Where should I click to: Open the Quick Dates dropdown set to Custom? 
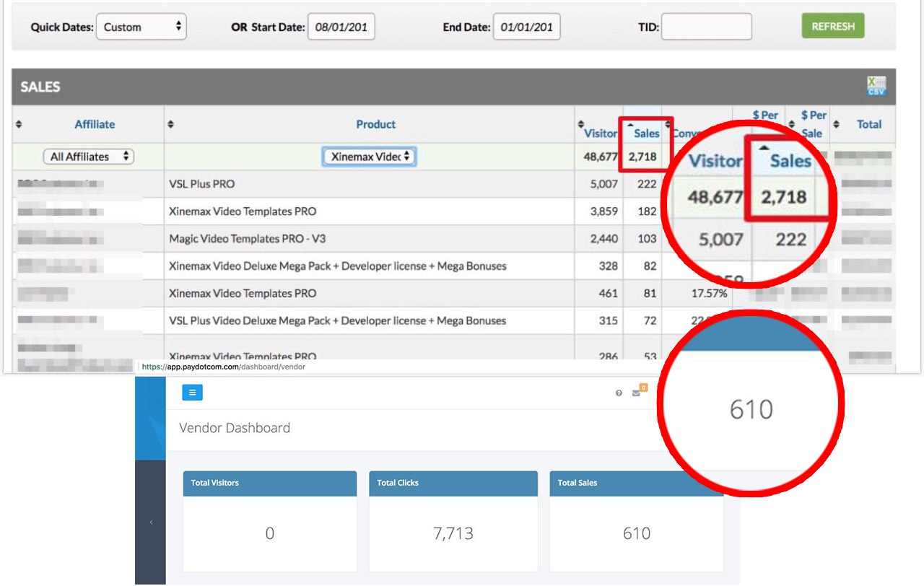(x=141, y=27)
